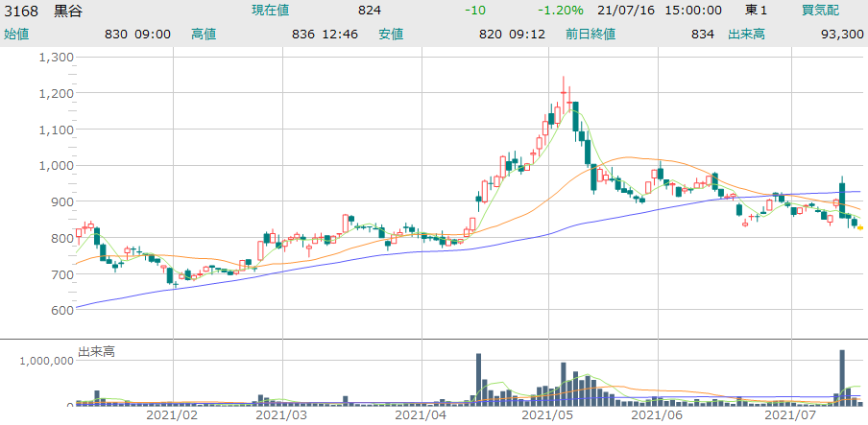This screenshot has width=868, height=425.
Task: Click the 現在値 label in header
Action: tap(270, 11)
